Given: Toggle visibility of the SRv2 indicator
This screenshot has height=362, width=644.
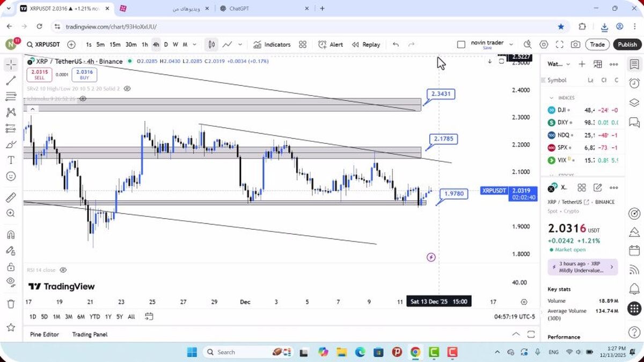Looking at the screenshot, I should tap(127, 88).
